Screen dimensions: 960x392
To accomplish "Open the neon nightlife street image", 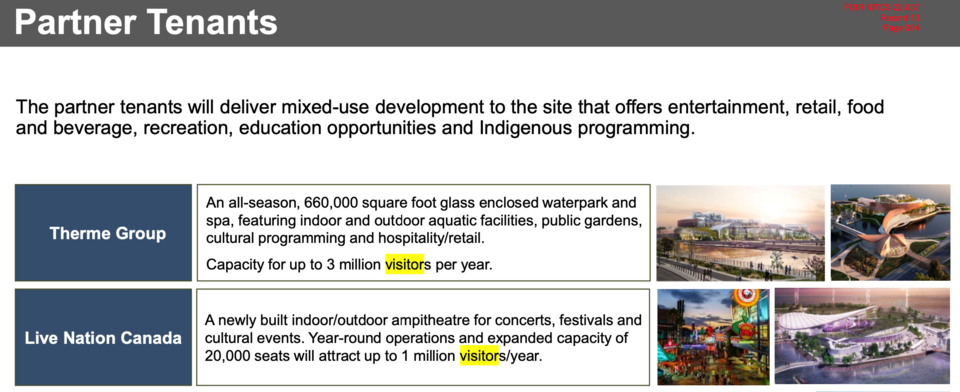I will coord(713,337).
